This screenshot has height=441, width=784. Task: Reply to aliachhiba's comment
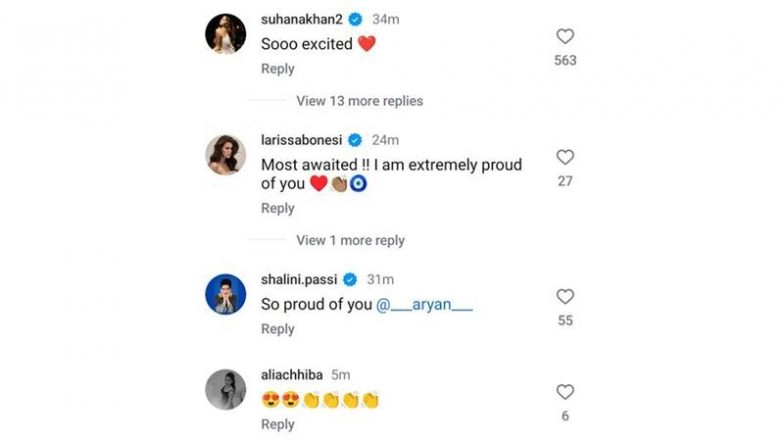point(278,424)
